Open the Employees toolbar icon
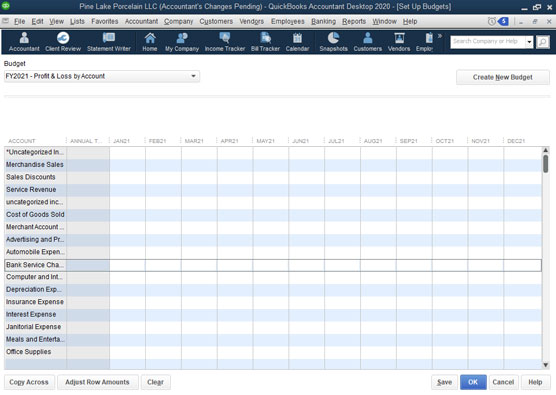 (425, 42)
